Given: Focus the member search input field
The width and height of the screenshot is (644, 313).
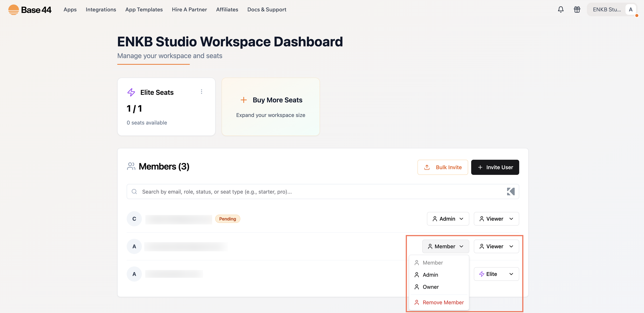Looking at the screenshot, I should 300,192.
